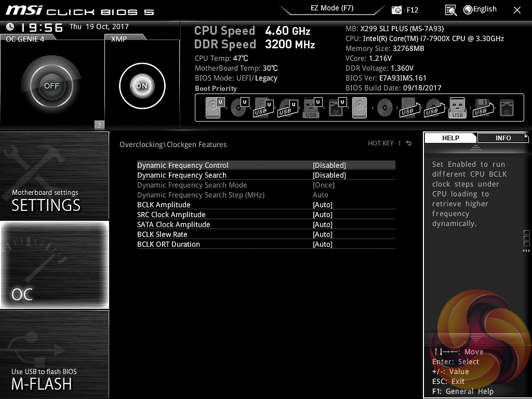Screen dimensions: 532x399
Task: Change language via the English globe icon
Action: 480,9
